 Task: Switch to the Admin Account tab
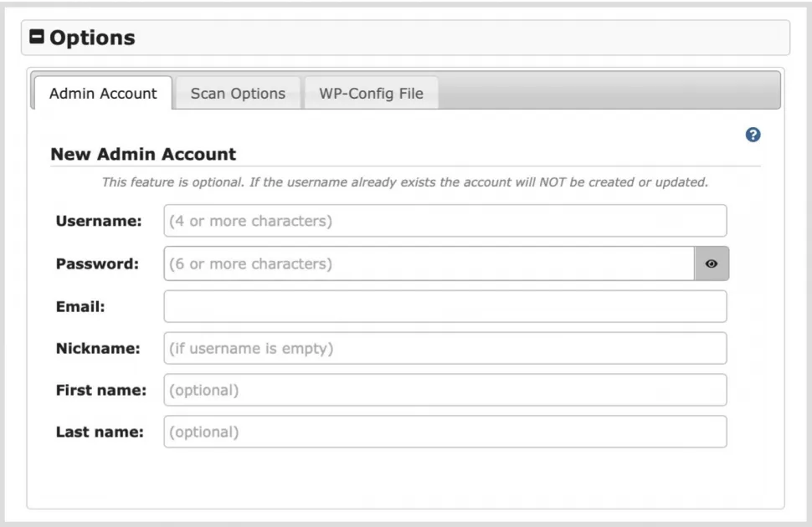103,94
